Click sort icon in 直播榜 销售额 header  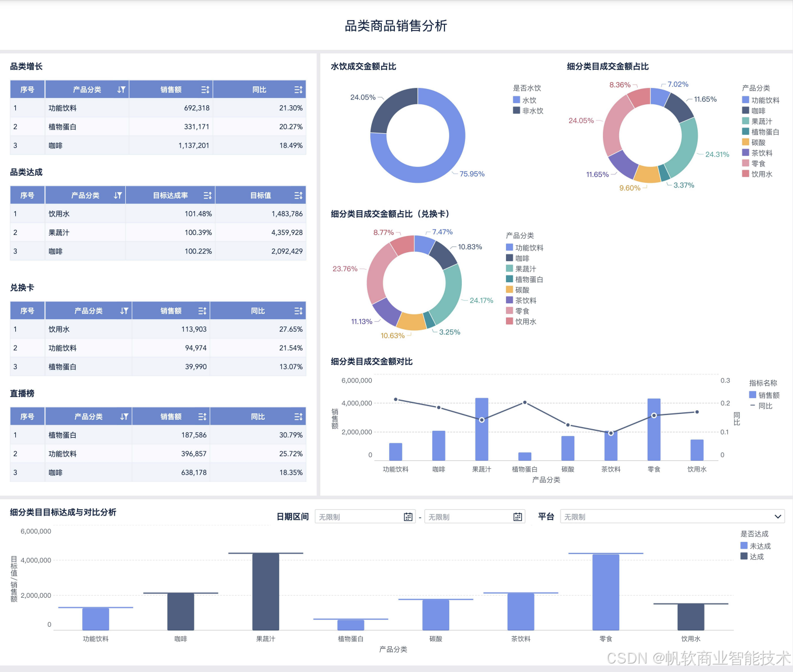[202, 417]
